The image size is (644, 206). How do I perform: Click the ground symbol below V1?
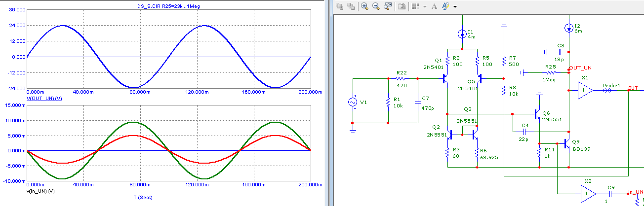353,130
